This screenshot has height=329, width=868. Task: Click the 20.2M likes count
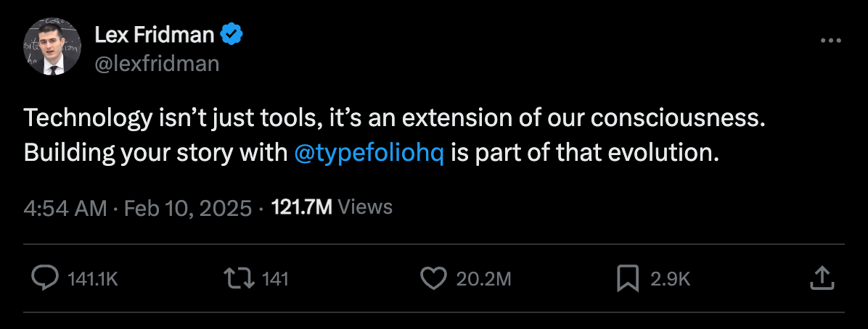(484, 279)
